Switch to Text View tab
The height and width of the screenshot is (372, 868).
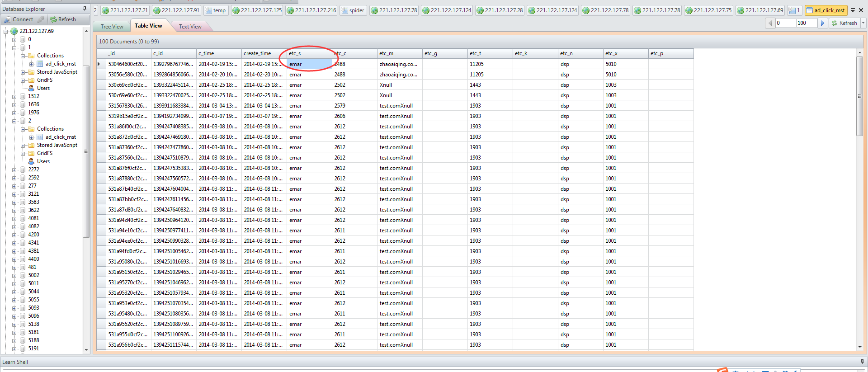(190, 27)
